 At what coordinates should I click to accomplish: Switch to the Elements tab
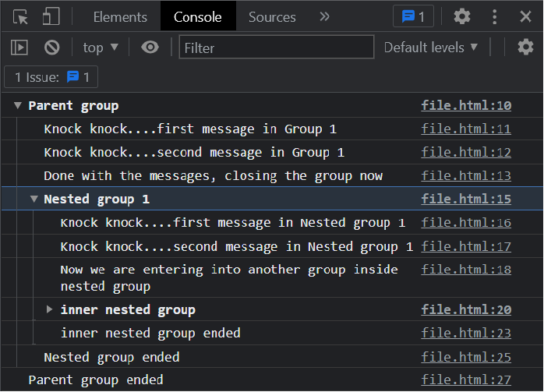[x=119, y=16]
